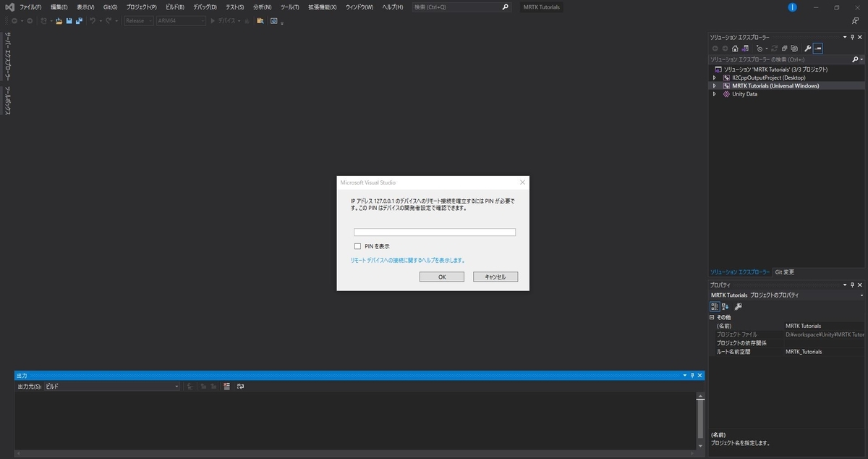Click the Navigate Backward toolbar icon
This screenshot has width=868, height=459.
tap(14, 21)
